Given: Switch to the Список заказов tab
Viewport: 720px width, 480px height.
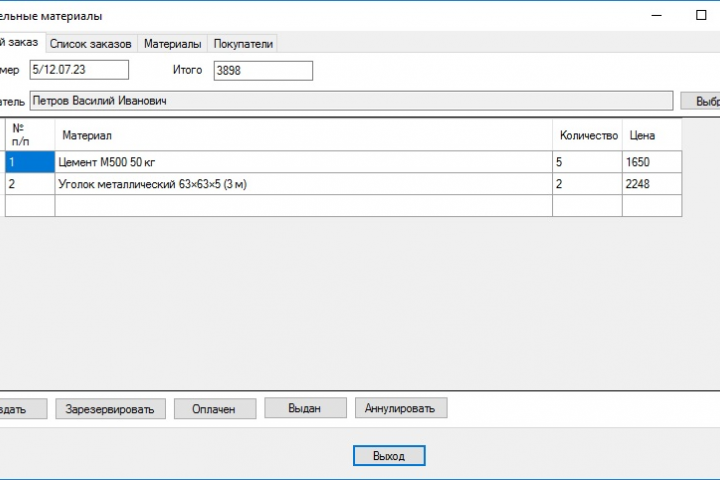Looking at the screenshot, I should [x=91, y=44].
